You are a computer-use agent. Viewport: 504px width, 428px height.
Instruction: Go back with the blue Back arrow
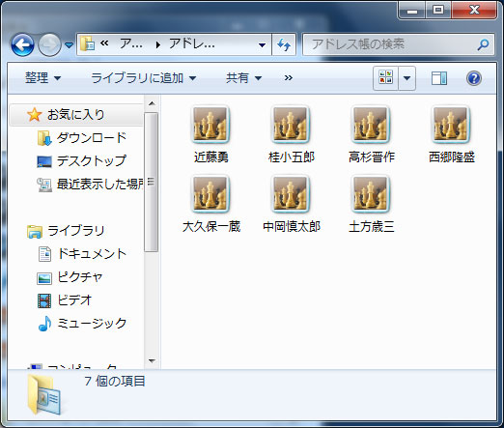[22, 44]
